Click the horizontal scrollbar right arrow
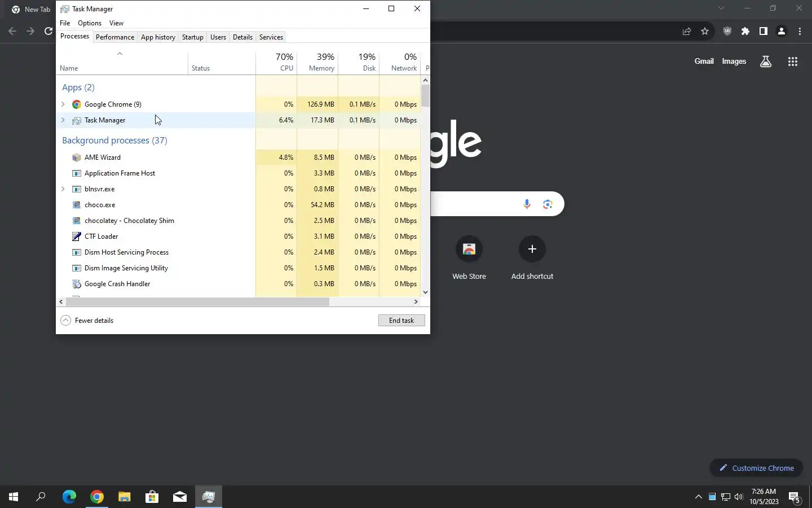812x508 pixels. pyautogui.click(x=416, y=302)
